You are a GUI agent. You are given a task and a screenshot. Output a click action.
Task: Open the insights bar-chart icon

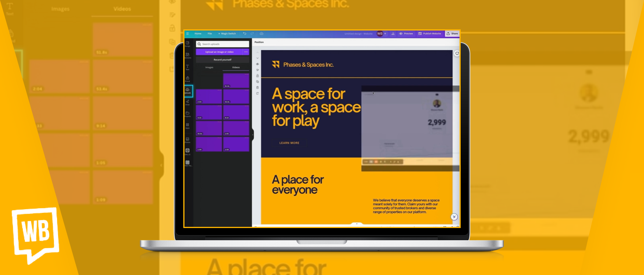click(x=393, y=34)
